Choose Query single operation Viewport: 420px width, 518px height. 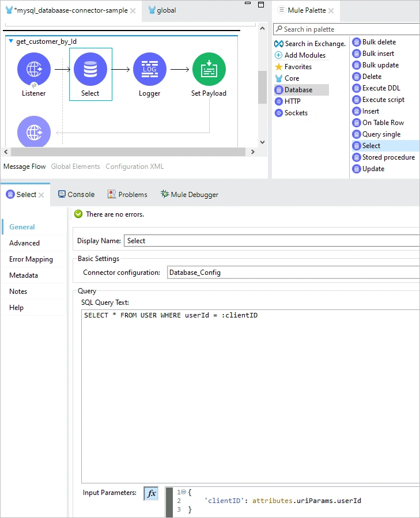point(377,134)
